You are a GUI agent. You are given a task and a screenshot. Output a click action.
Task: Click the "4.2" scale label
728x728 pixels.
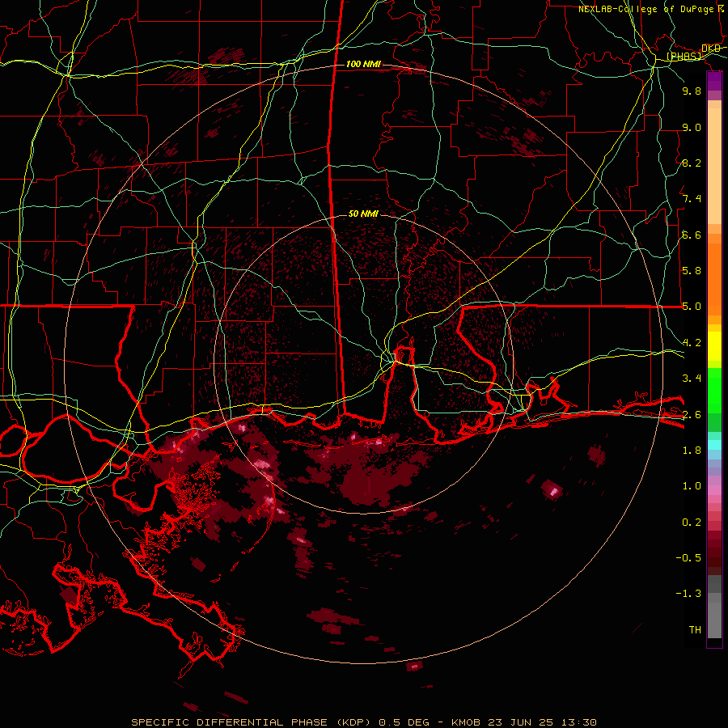coord(692,343)
